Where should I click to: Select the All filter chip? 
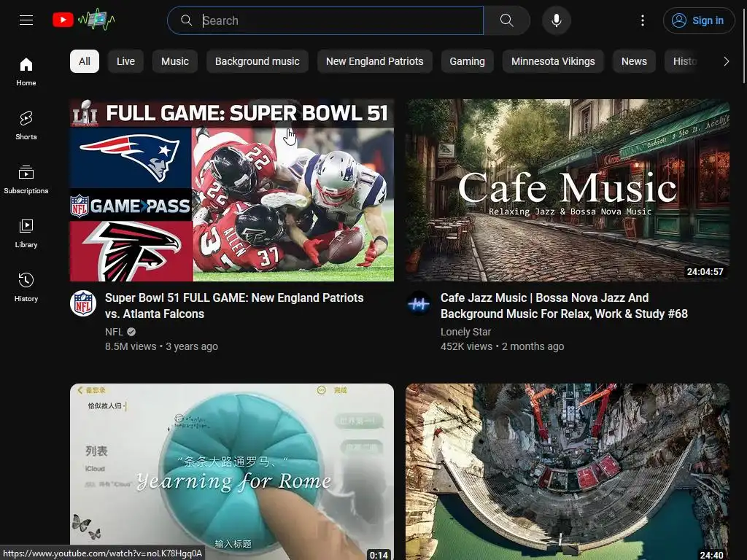coord(85,61)
